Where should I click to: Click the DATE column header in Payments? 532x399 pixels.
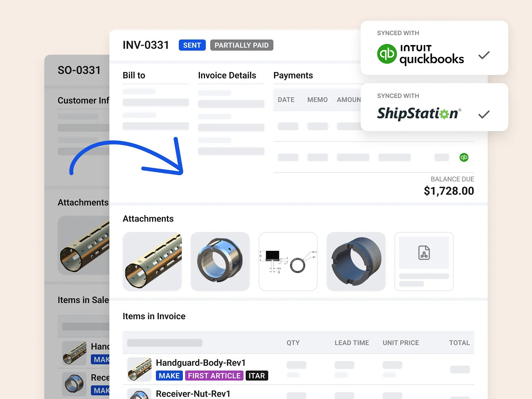coord(286,100)
